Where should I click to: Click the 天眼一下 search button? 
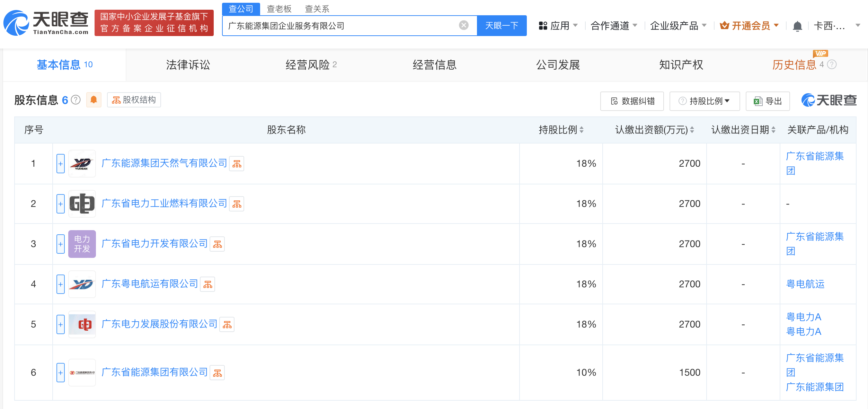tap(502, 26)
